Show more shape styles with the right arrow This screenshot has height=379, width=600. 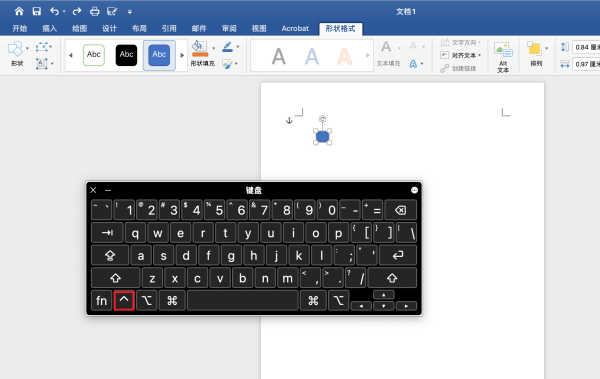(x=182, y=55)
